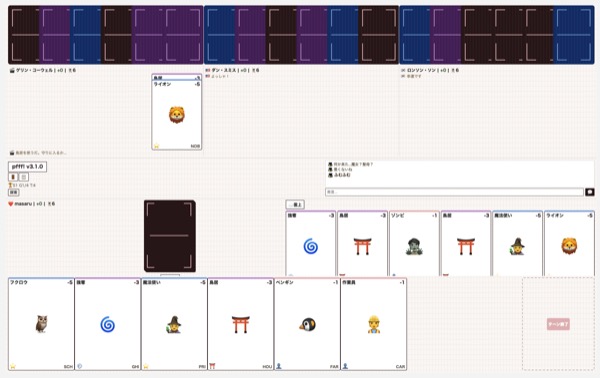Screen dimensions: 600x378
Task: Click the ゲリン・コーウェル player name label
Action: pyautogui.click(x=43, y=70)
